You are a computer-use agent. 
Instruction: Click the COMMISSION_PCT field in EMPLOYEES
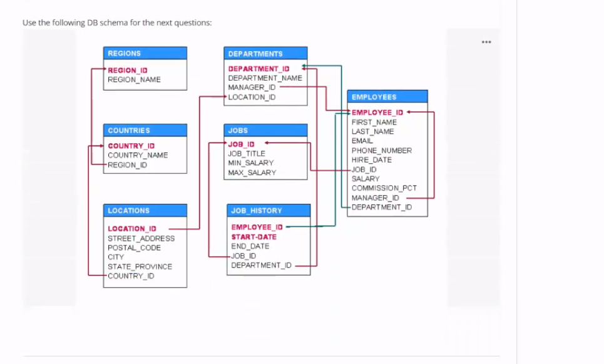pyautogui.click(x=384, y=188)
